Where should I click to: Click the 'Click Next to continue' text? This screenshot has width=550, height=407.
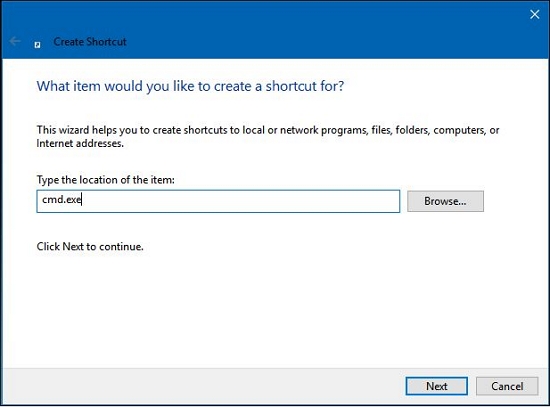90,246
